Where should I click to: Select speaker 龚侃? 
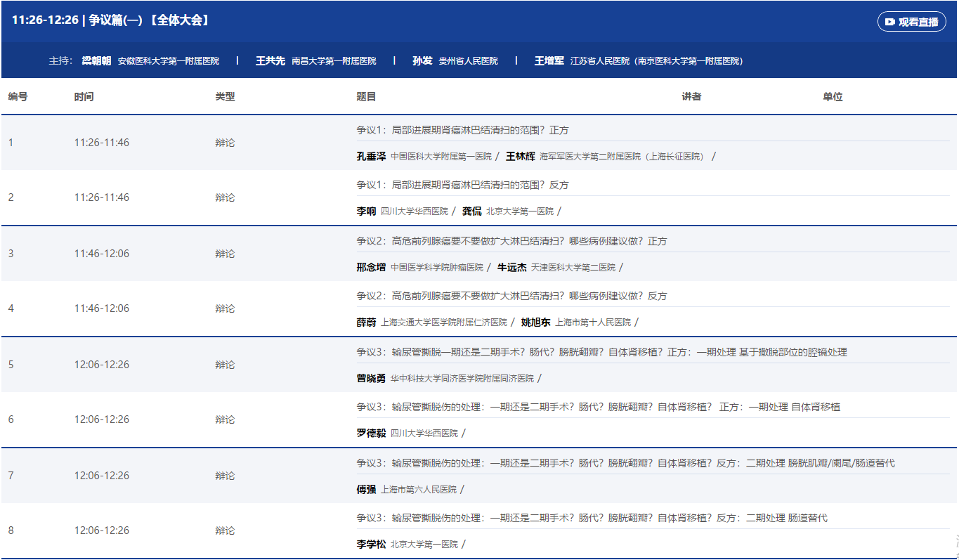pyautogui.click(x=471, y=211)
